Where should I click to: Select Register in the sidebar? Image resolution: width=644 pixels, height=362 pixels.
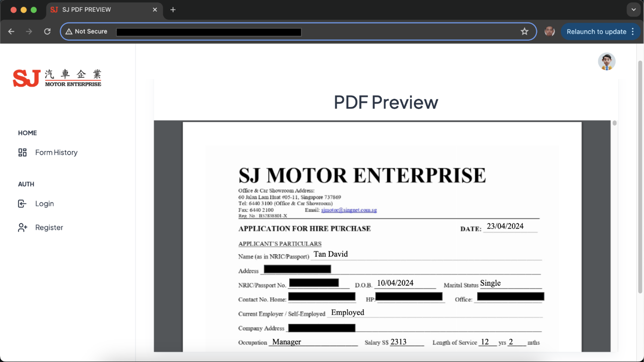(49, 227)
